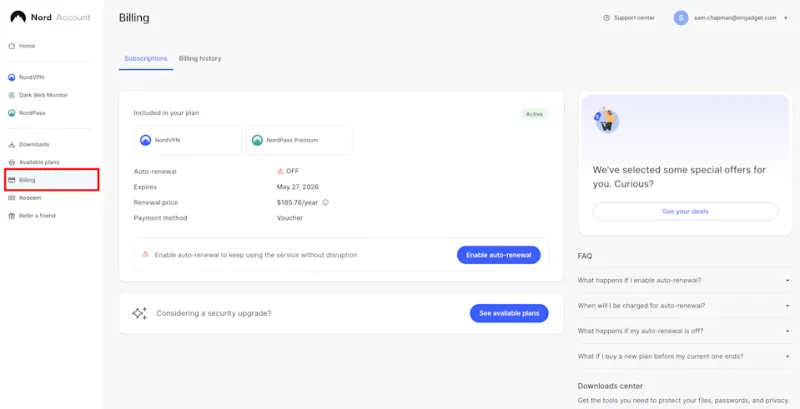Expand 'What happens if I enable auto-renewal?'
The width and height of the screenshot is (800, 409).
tap(683, 280)
